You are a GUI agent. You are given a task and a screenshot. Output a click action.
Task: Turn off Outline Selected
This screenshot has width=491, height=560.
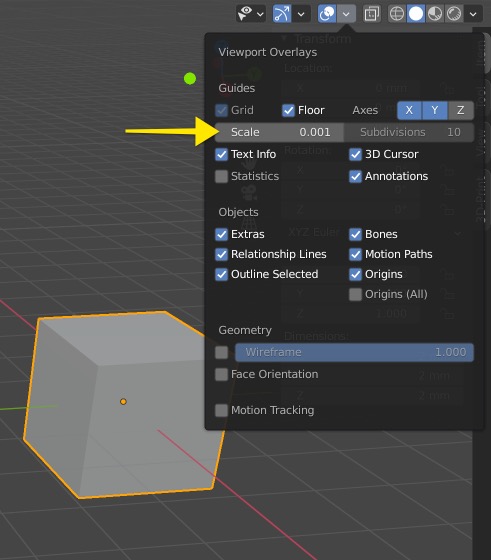[x=221, y=274]
